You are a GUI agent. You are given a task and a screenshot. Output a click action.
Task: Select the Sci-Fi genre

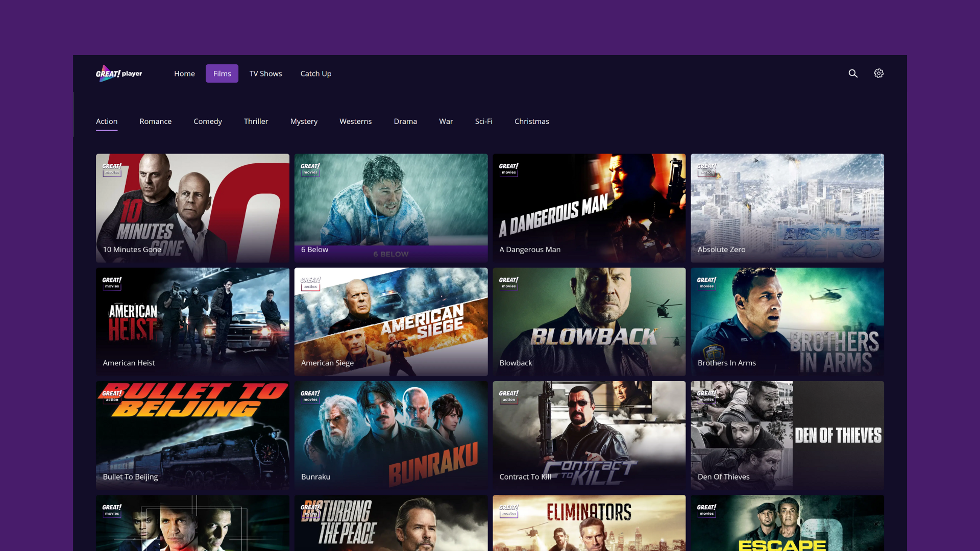(x=484, y=121)
